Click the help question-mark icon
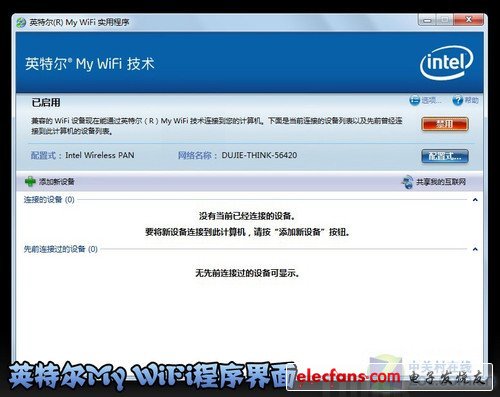The width and height of the screenshot is (500, 397). click(458, 100)
